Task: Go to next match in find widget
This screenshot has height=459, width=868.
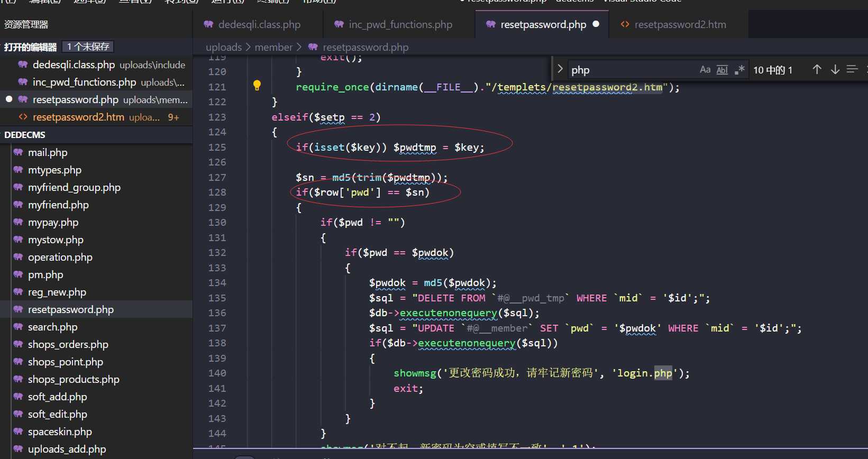Action: pos(835,69)
